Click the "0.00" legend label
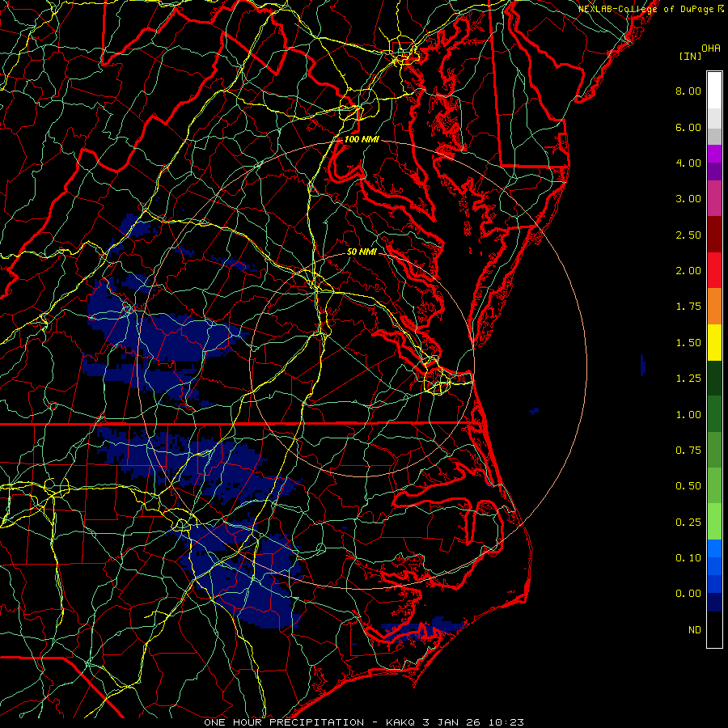Viewport: 728px width, 728px height. 688,594
